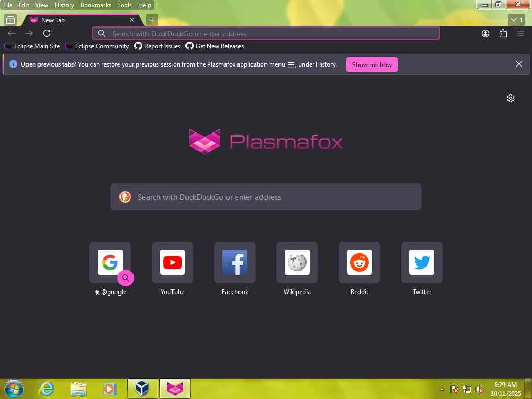The width and height of the screenshot is (532, 399).
Task: Click the Plasmafox taskbar button
Action: coord(175,389)
